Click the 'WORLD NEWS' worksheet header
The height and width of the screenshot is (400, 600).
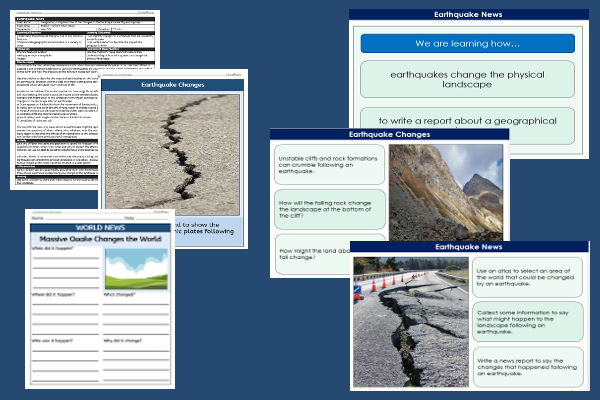point(100,228)
